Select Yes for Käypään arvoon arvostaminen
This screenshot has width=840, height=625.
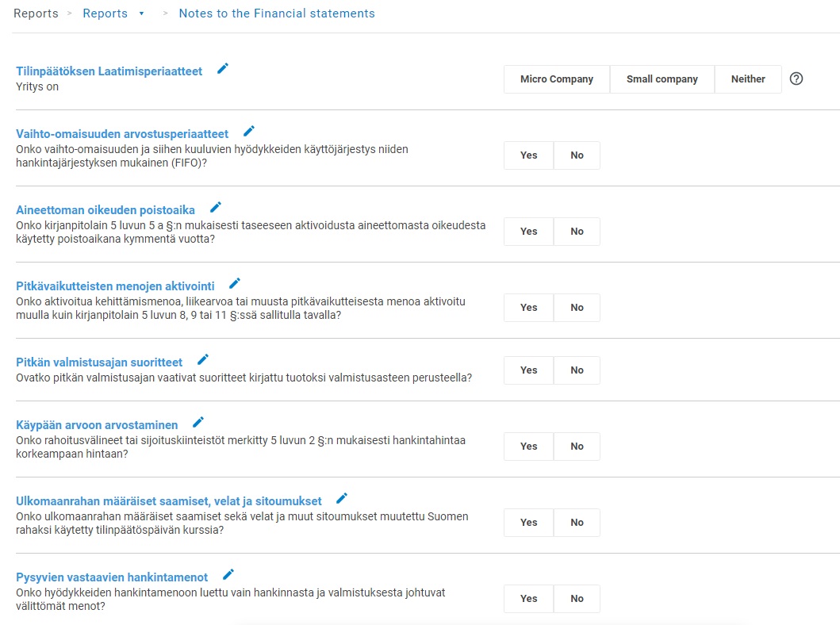click(x=529, y=447)
